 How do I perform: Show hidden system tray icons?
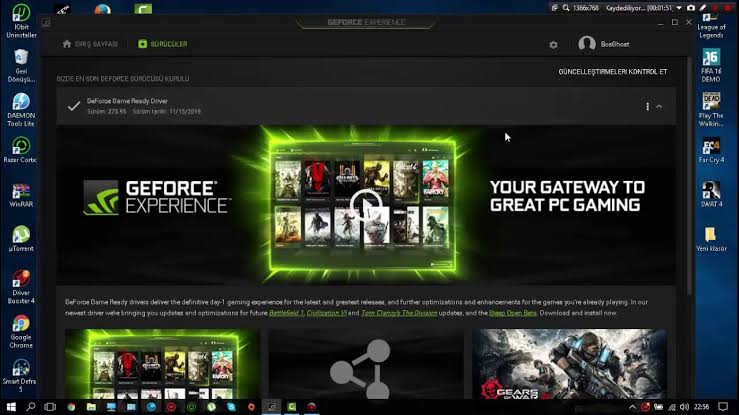click(632, 407)
